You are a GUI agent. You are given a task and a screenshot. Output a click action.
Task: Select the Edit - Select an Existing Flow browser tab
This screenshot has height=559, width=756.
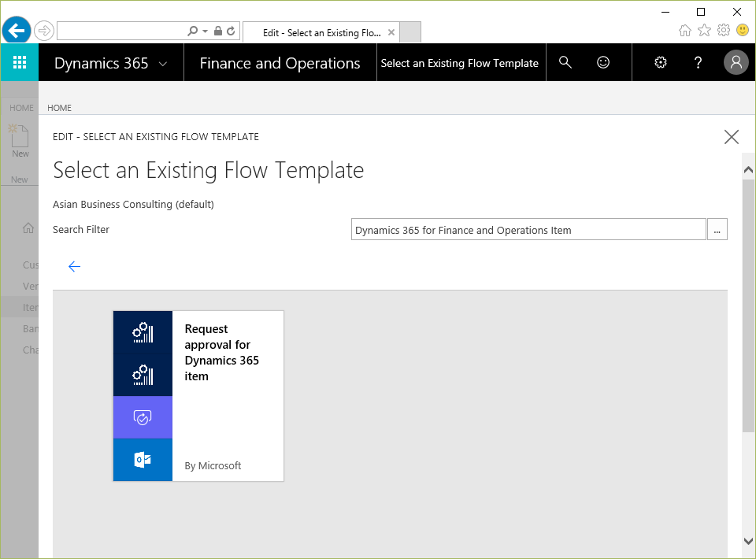click(x=321, y=32)
